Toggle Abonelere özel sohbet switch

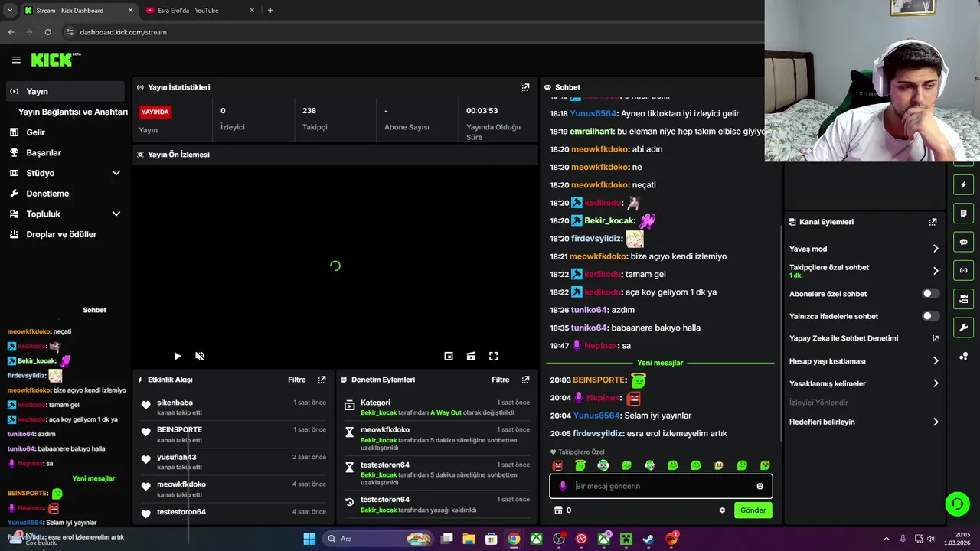(x=930, y=294)
